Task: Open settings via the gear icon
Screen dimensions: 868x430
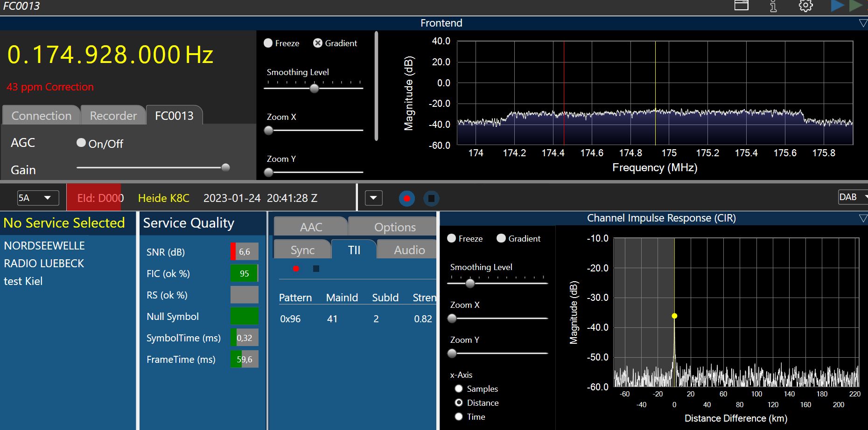Action: [x=805, y=6]
